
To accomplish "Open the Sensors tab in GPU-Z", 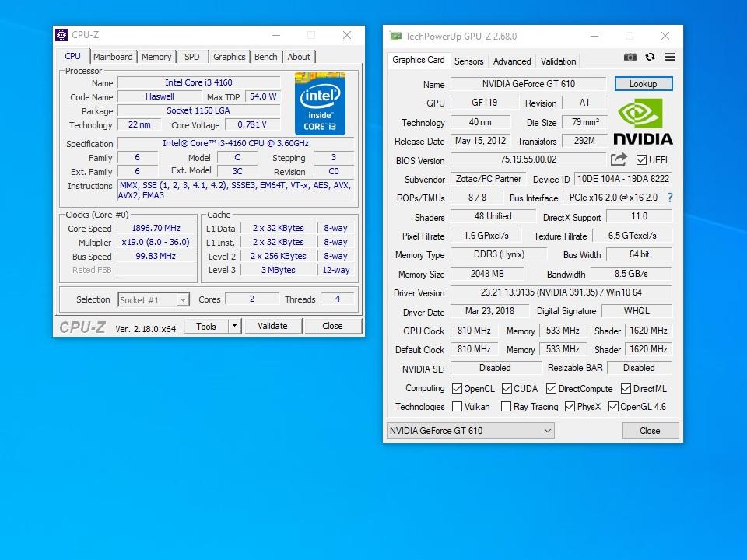I will [x=468, y=61].
